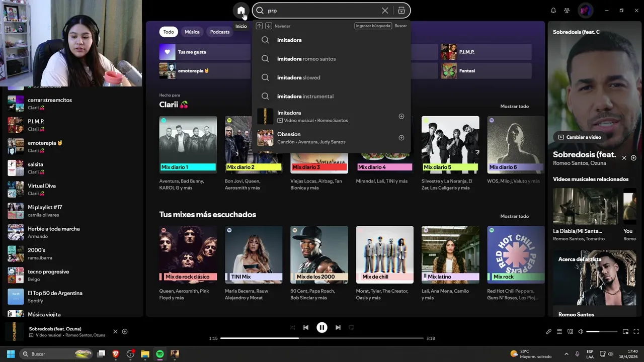Toggle repeat mode
This screenshot has height=362, width=644.
tap(352, 327)
